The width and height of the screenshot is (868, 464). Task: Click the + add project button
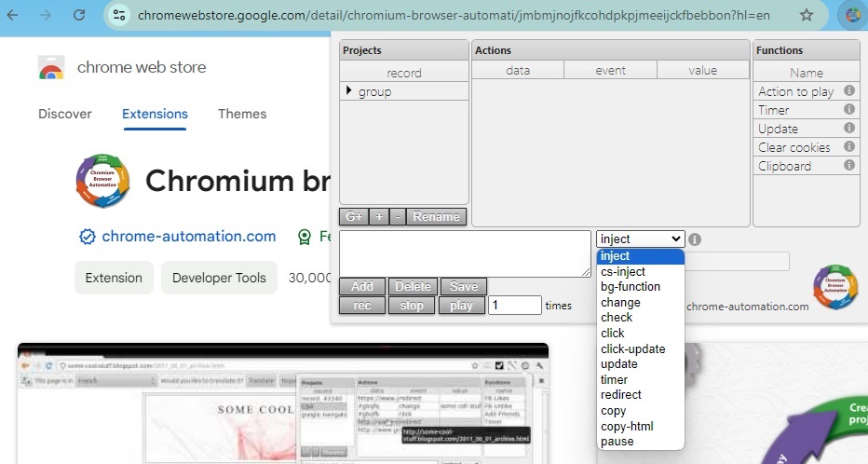pos(379,216)
